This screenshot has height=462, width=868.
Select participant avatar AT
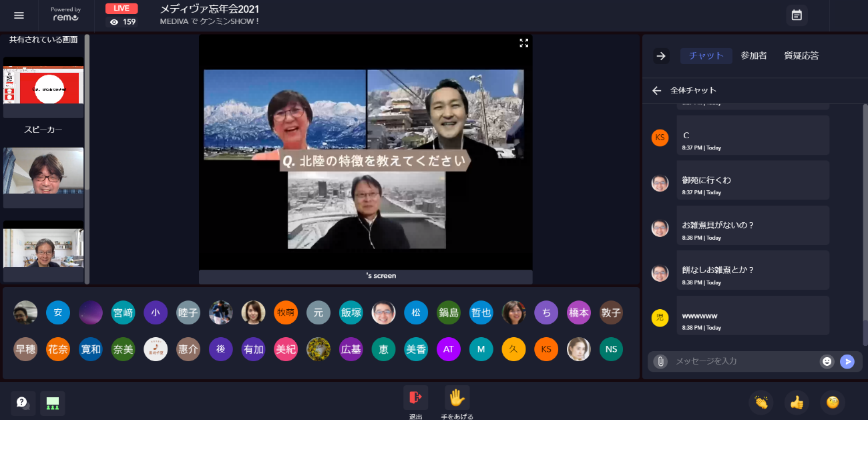pos(449,349)
